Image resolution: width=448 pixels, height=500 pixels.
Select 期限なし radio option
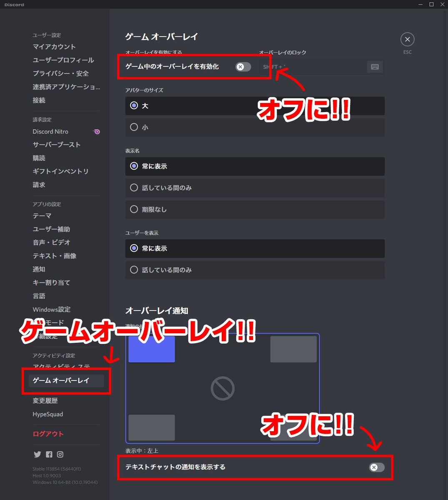click(x=255, y=210)
